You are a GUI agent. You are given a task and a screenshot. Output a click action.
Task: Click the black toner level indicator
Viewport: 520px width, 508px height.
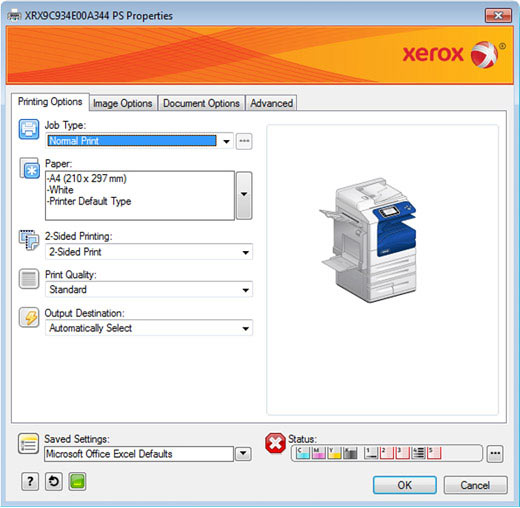click(x=350, y=453)
